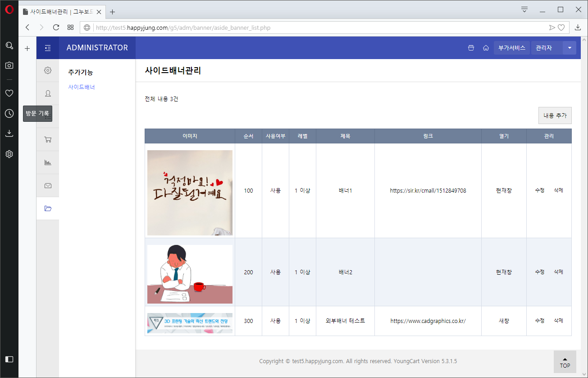The height and width of the screenshot is (378, 588).
Task: Click the 내용 추가 button
Action: coord(555,115)
